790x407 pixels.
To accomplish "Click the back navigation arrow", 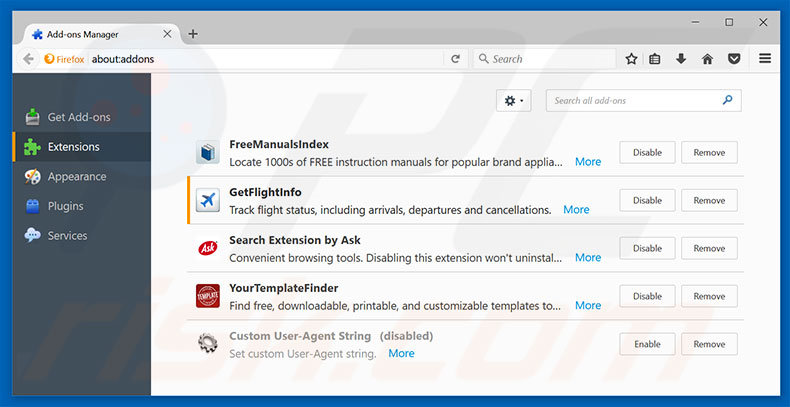I will pos(28,59).
